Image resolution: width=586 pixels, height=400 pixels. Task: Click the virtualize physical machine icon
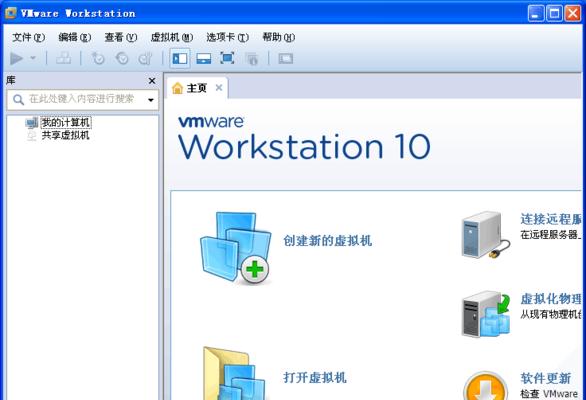click(x=486, y=314)
